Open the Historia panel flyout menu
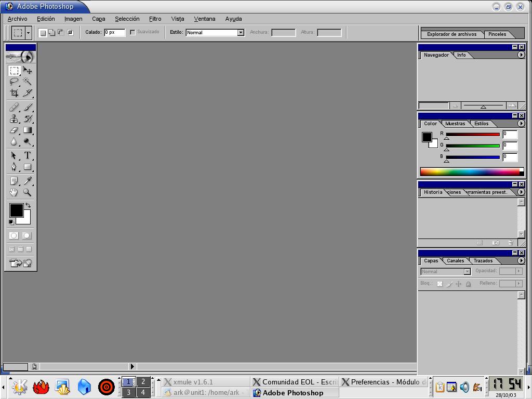The width and height of the screenshot is (532, 399). point(521,192)
